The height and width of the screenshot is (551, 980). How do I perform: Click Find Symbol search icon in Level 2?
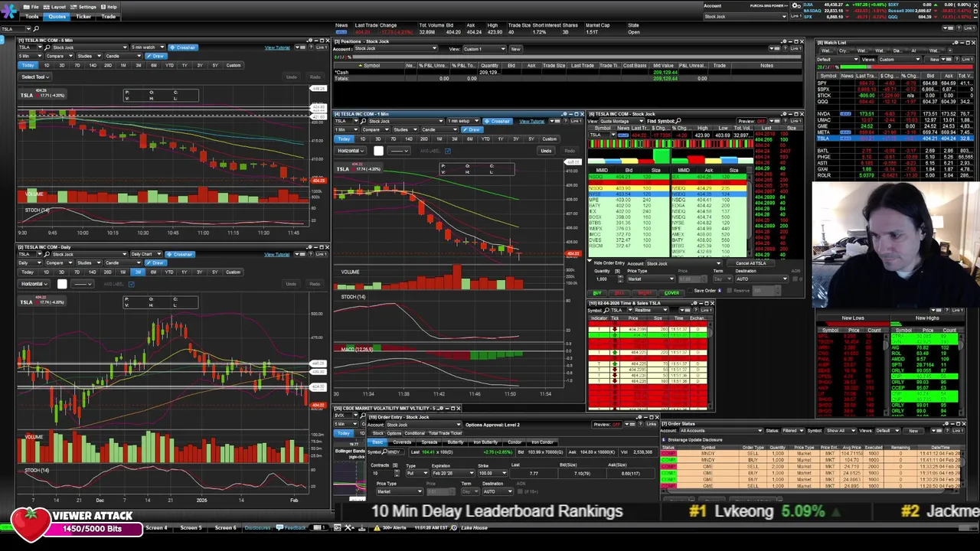(x=678, y=121)
